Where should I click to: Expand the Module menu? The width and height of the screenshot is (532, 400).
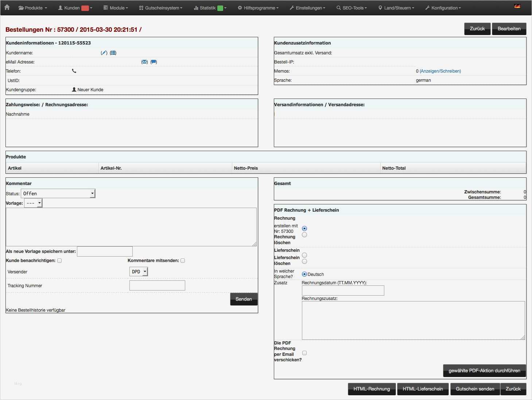(x=116, y=8)
